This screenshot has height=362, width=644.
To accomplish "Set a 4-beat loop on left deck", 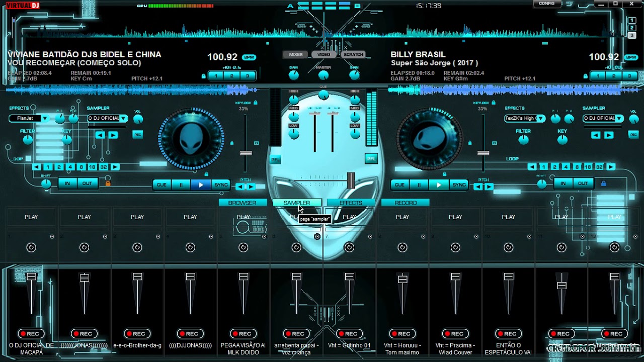I will click(70, 167).
